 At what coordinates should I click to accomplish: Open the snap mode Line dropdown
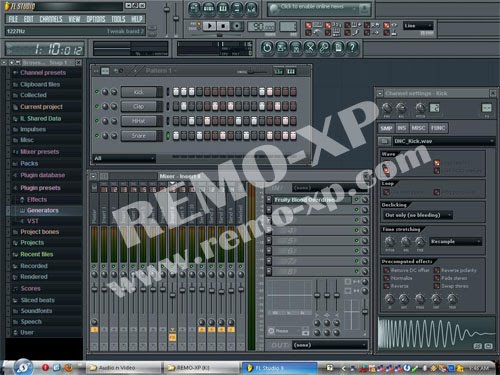tap(418, 26)
